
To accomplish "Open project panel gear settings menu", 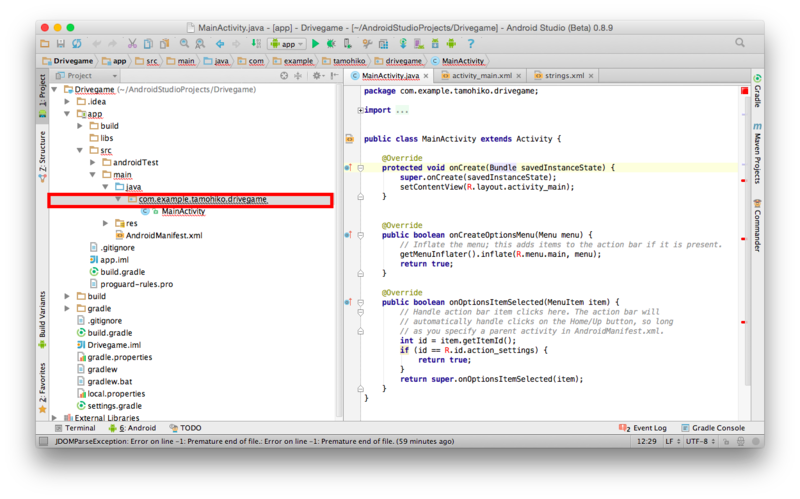I will pos(317,76).
